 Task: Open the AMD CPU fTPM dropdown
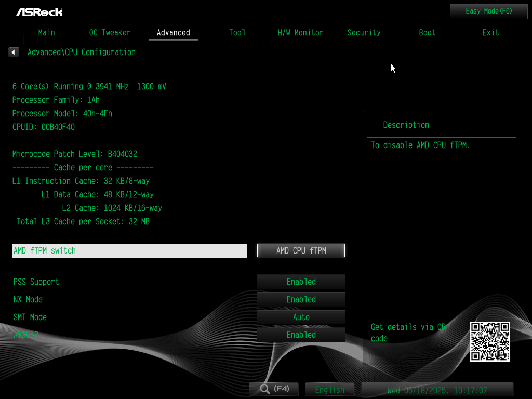click(301, 251)
